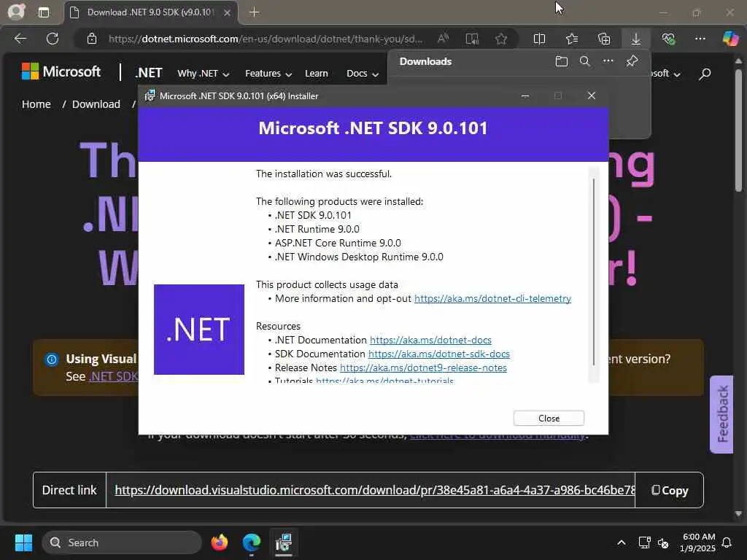This screenshot has height=560, width=747.
Task: Open Browser essentials heart icon
Action: (668, 39)
